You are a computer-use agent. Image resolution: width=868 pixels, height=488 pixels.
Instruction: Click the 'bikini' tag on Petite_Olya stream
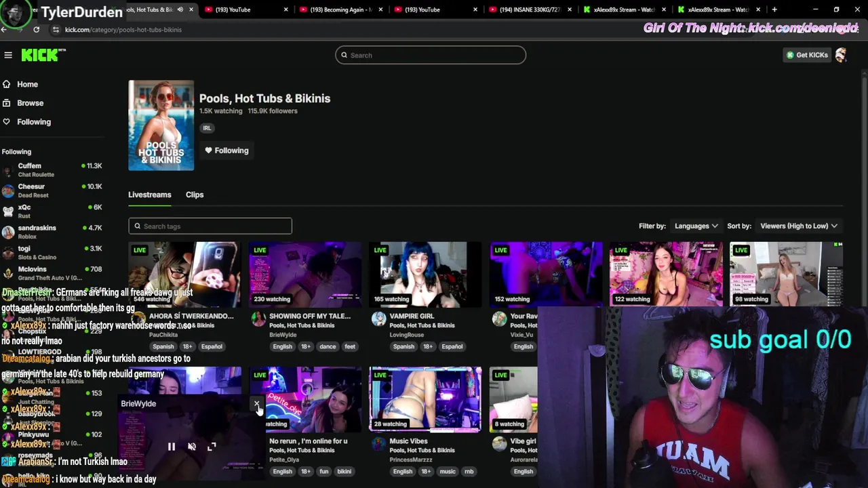point(344,472)
